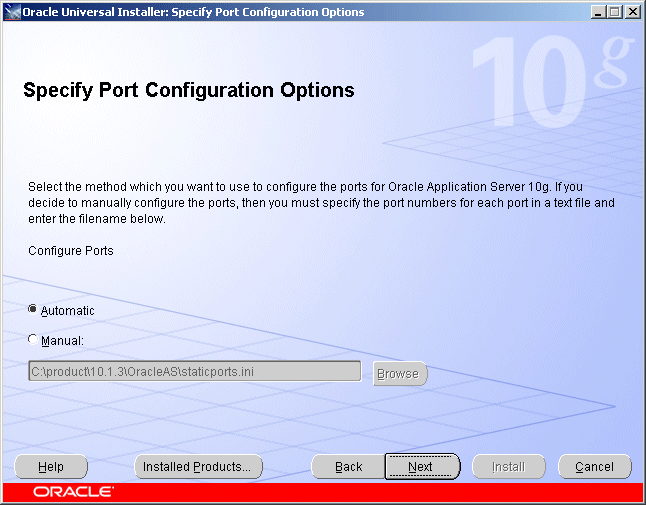The height and width of the screenshot is (505, 646).
Task: Maximize the installer window
Action: [x=614, y=12]
